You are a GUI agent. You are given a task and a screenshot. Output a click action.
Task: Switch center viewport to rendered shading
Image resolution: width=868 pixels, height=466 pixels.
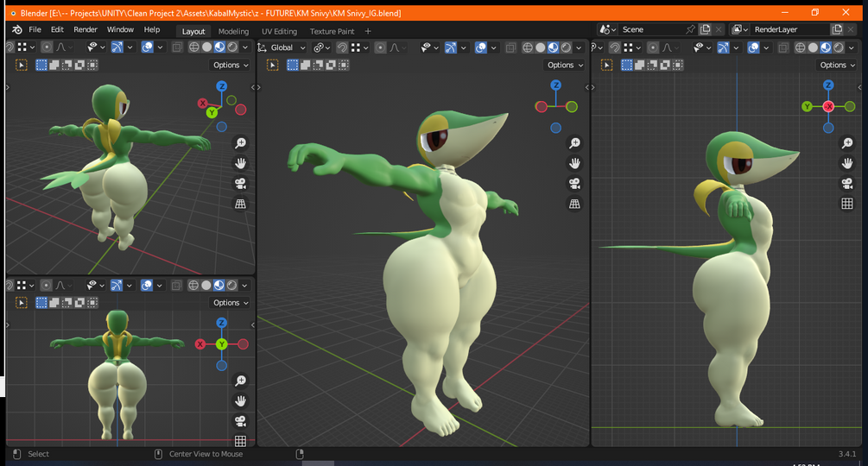[566, 47]
